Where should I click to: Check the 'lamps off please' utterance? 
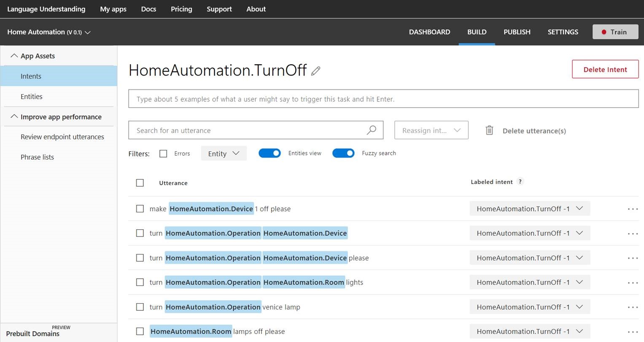point(140,331)
